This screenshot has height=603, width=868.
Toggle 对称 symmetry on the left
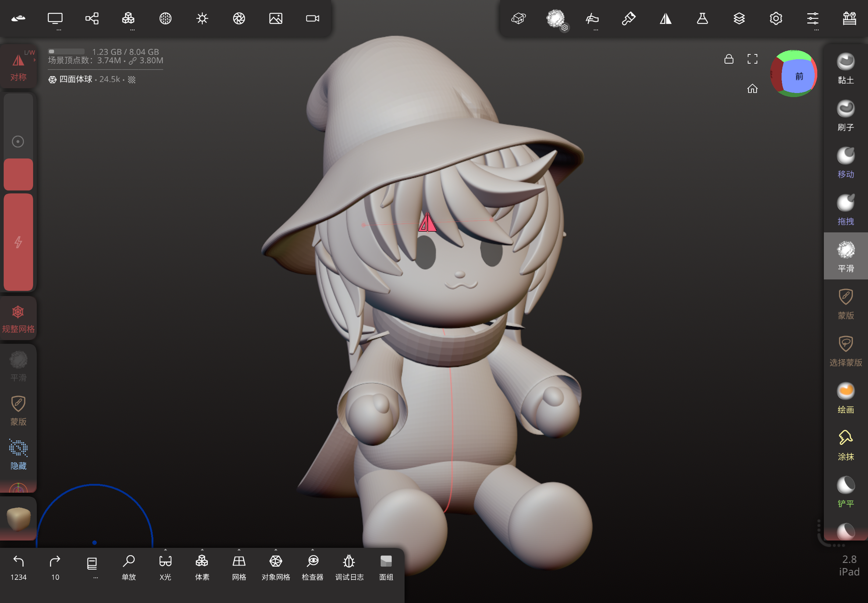18,67
